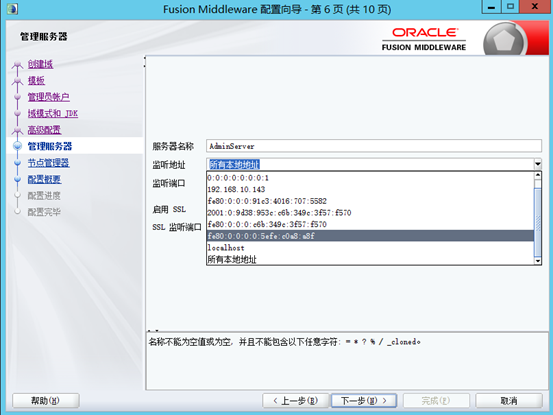Click the 帮助(H) help button
553x415 pixels.
click(x=46, y=401)
